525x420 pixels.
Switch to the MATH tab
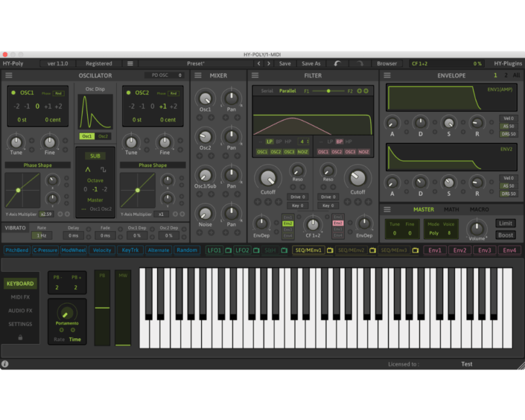click(451, 209)
